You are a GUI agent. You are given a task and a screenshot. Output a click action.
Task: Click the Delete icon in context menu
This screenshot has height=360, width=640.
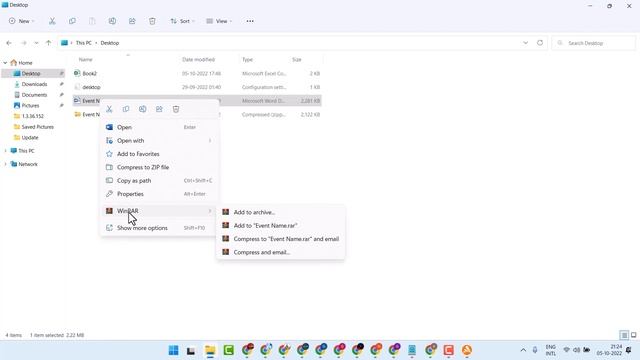click(x=176, y=109)
